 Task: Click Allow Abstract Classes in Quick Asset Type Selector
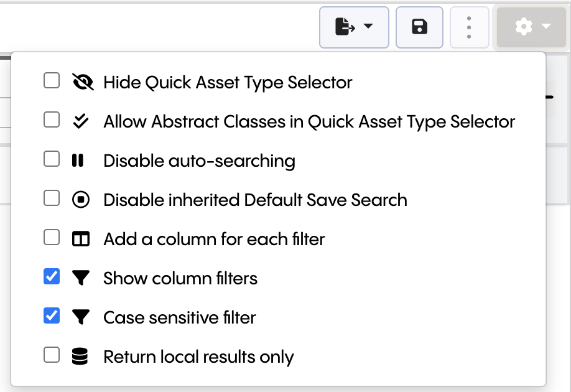pos(309,120)
